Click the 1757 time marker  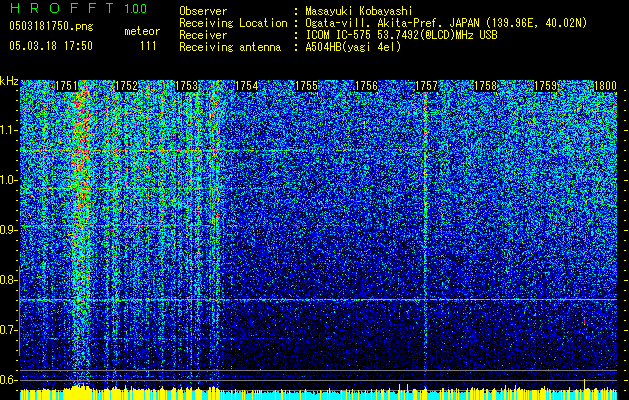tap(426, 86)
